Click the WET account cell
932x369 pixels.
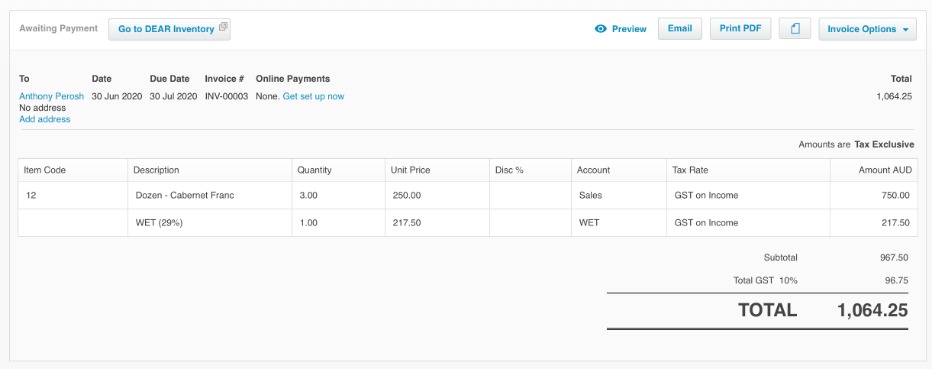pos(619,223)
